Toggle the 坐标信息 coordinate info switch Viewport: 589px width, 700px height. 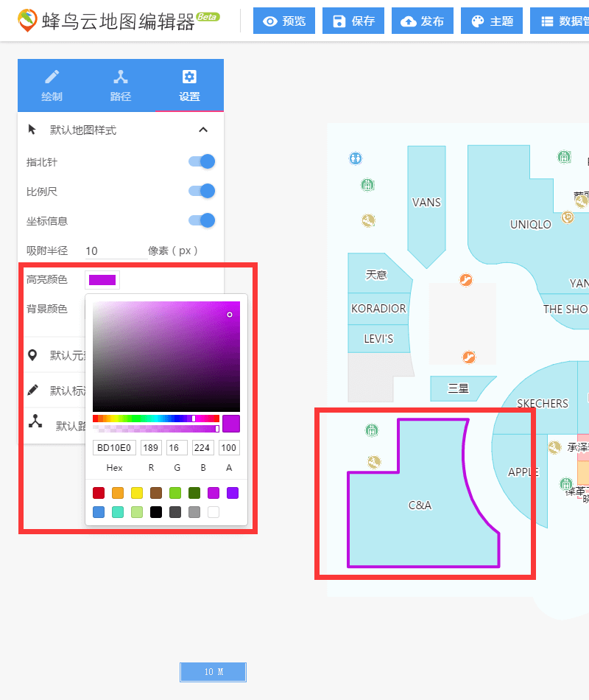click(202, 220)
